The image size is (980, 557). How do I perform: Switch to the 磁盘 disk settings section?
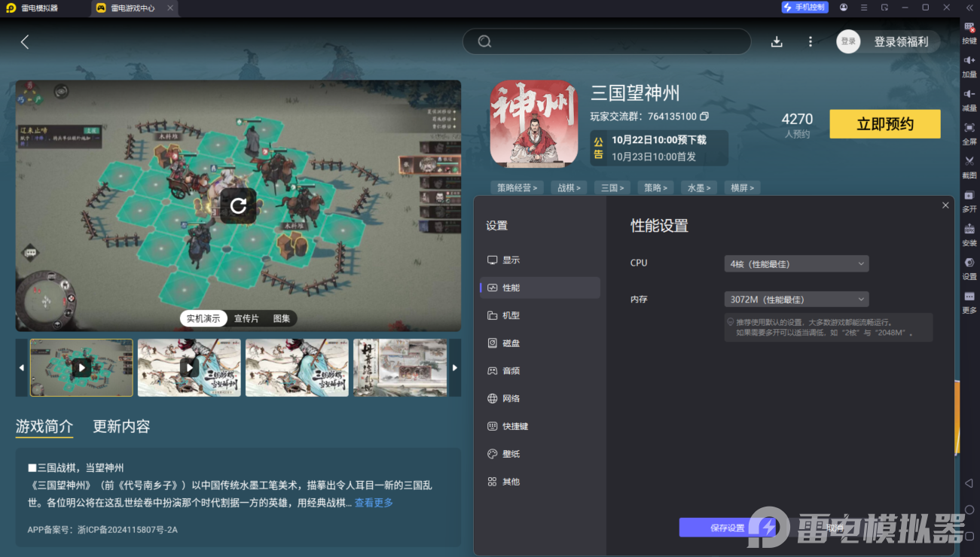pos(506,342)
